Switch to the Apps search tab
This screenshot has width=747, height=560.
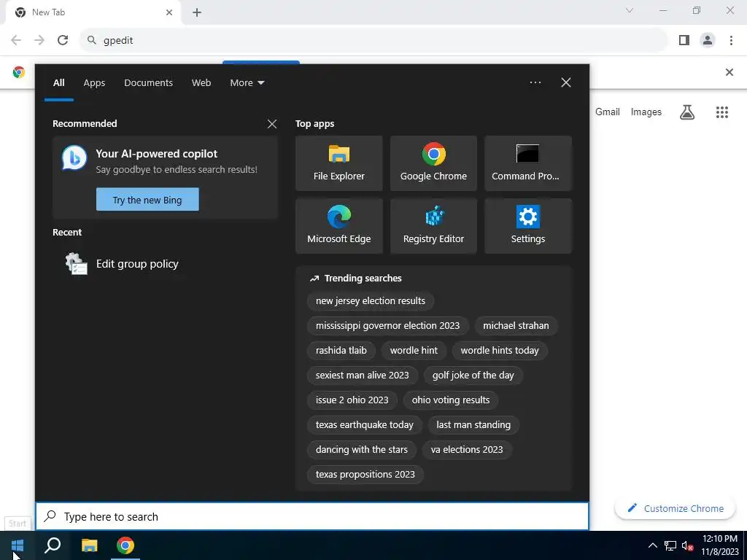point(94,82)
